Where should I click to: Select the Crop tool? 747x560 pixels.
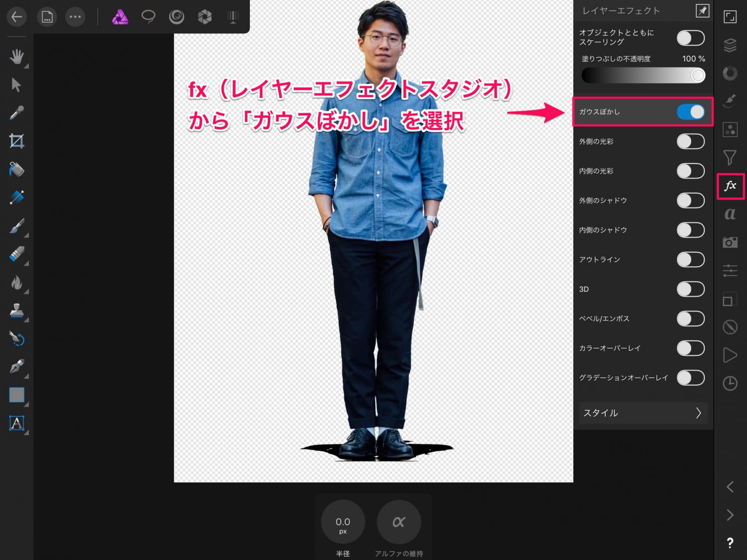(16, 141)
